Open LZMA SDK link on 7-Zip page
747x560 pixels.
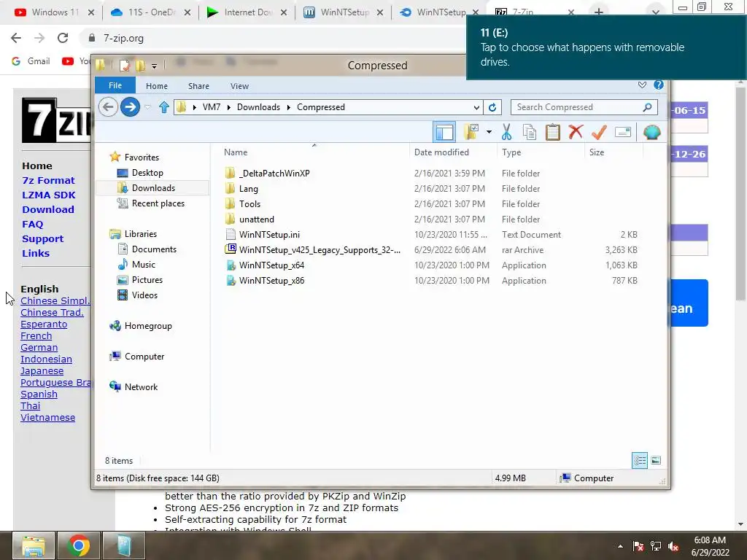point(49,195)
